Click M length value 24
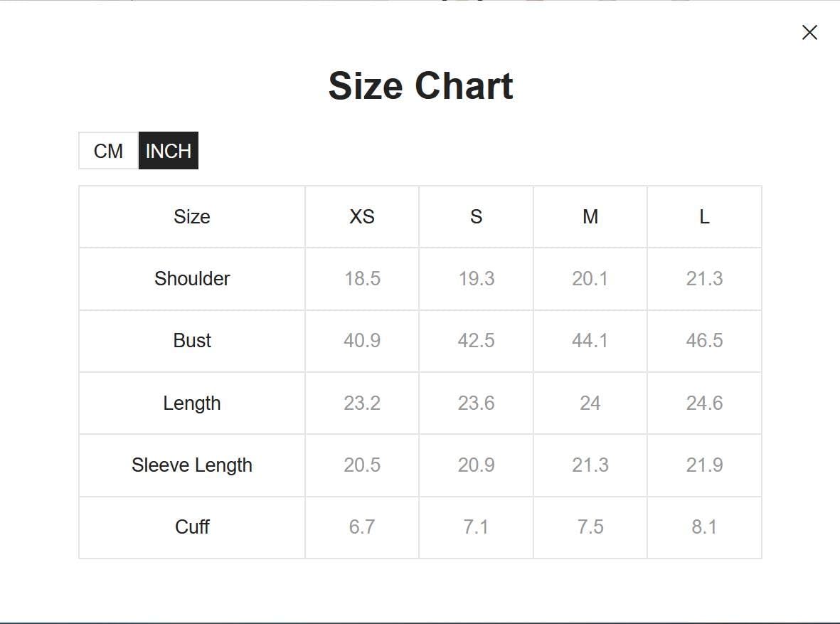840x624 pixels. (x=590, y=403)
